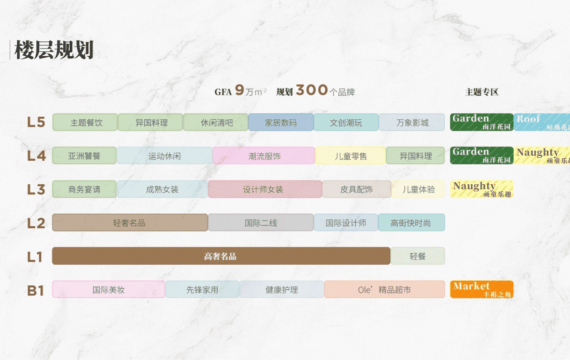Viewport: 570px width, 360px height.
Task: Click the 主题餐饮 block on L5
Action: (85, 122)
